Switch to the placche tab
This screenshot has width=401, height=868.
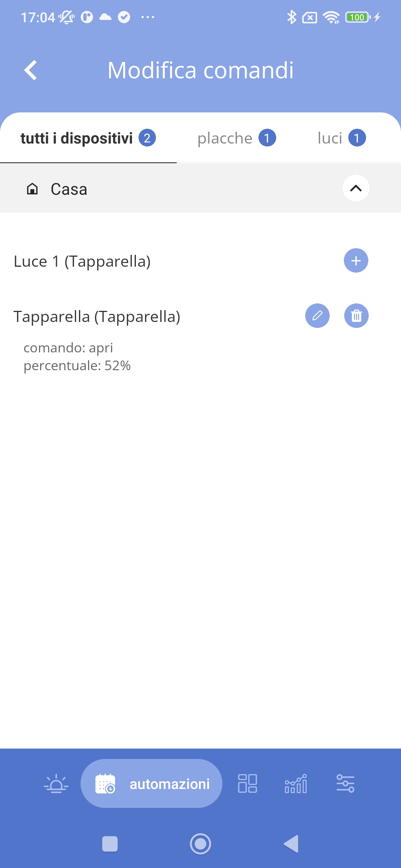237,138
